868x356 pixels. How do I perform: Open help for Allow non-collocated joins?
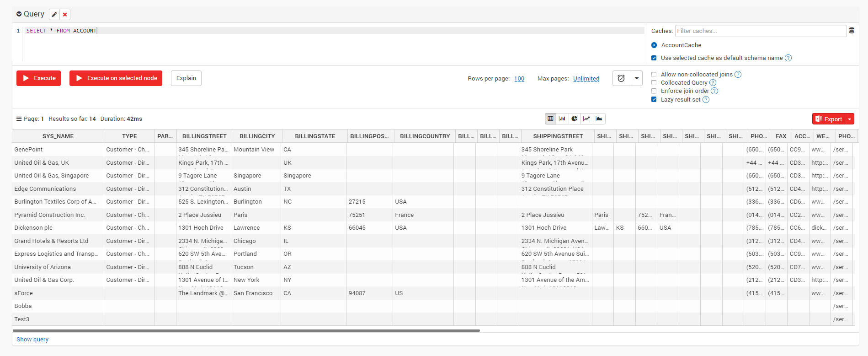click(x=738, y=75)
